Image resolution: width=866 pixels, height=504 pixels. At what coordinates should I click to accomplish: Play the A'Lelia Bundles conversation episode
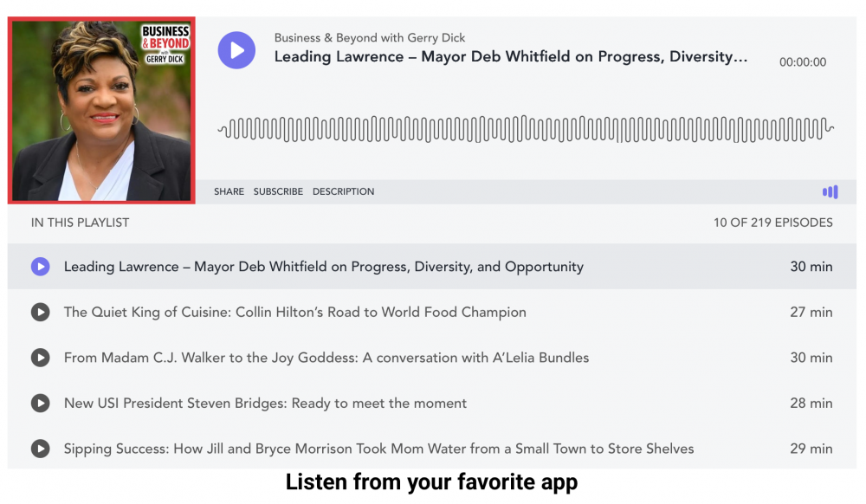point(41,358)
